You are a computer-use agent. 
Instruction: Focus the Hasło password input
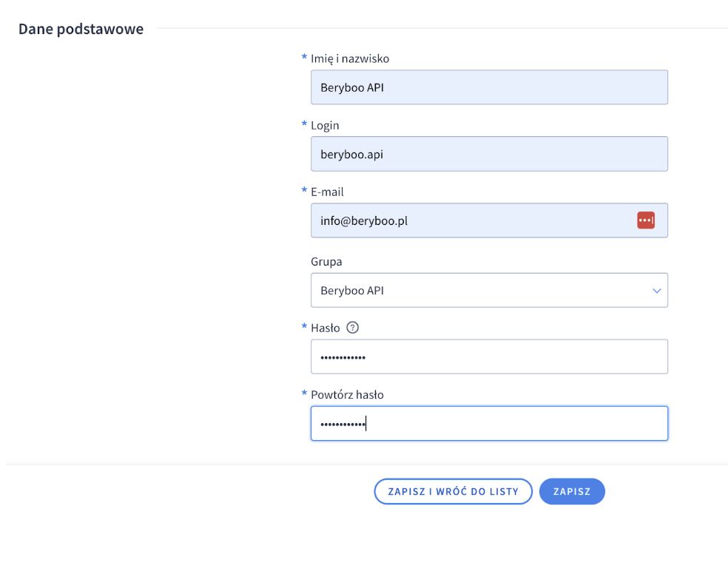tap(488, 357)
